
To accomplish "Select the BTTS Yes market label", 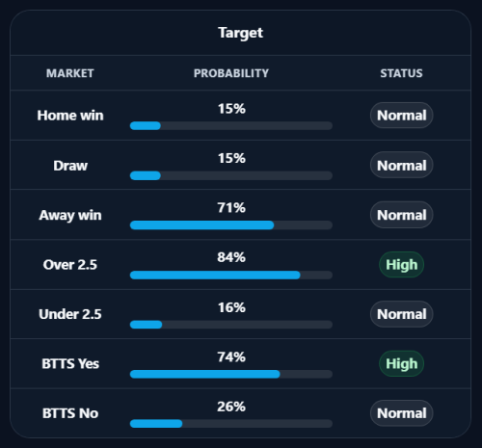I will pyautogui.click(x=70, y=363).
